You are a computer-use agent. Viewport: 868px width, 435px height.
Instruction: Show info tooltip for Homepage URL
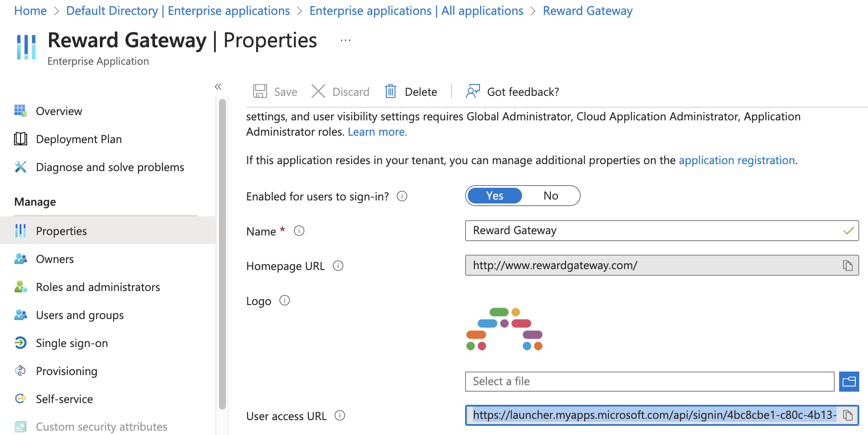338,266
